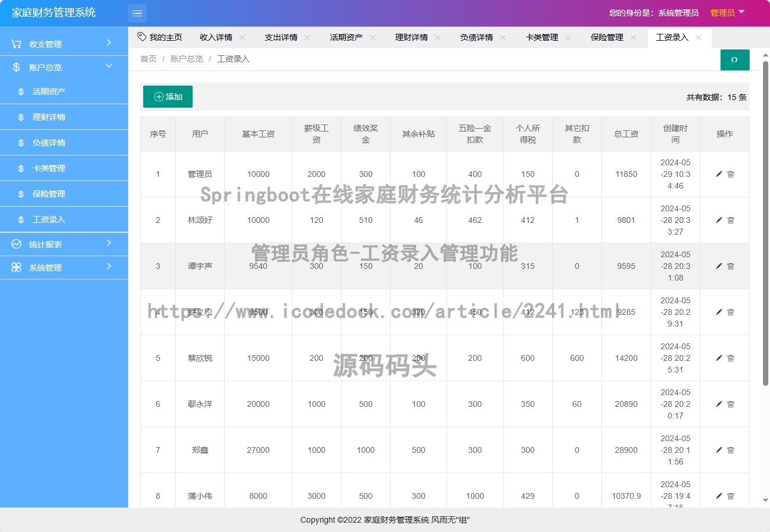Click the 添加 add button
Screen dimensions: 770x532
[x=168, y=97]
